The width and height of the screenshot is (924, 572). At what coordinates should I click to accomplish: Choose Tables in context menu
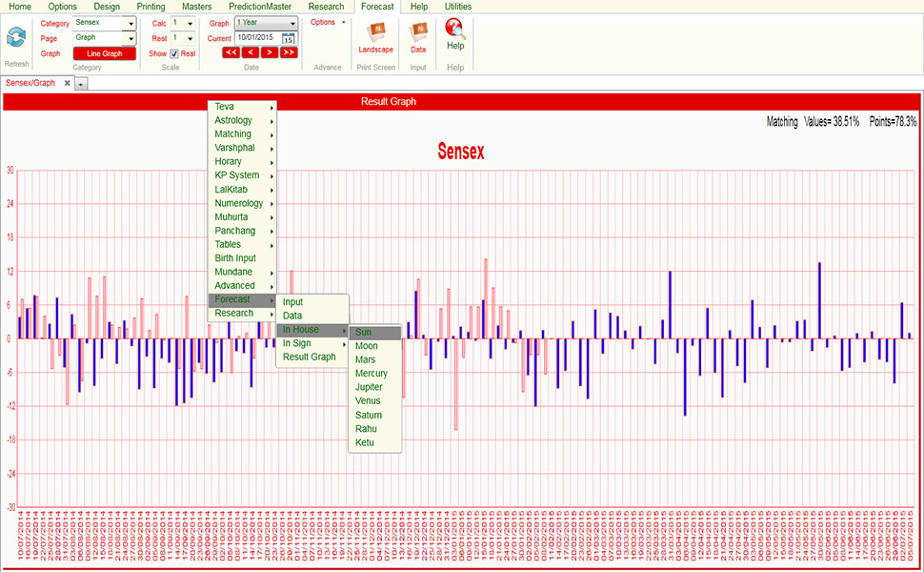point(242,244)
